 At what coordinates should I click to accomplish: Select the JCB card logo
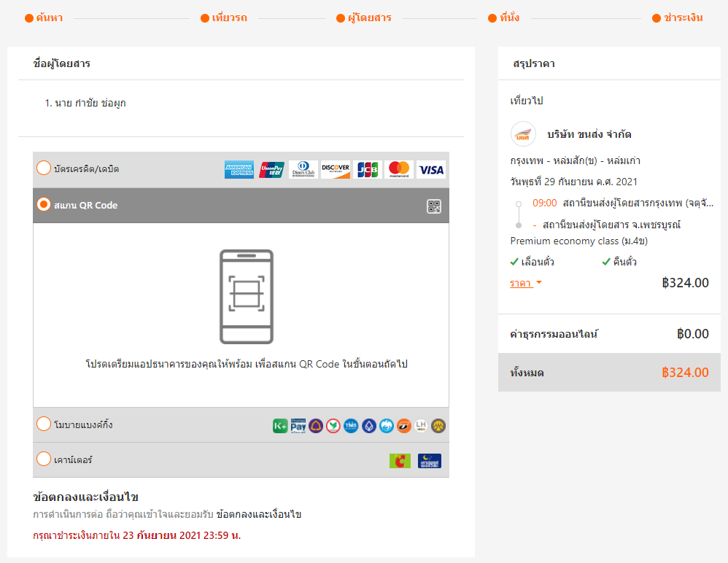click(x=367, y=170)
